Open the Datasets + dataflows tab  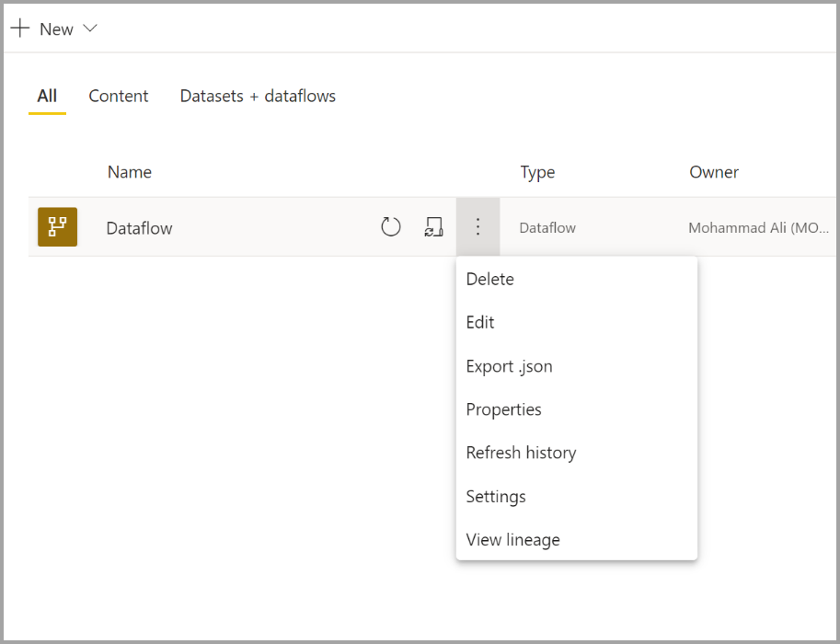pyautogui.click(x=257, y=96)
